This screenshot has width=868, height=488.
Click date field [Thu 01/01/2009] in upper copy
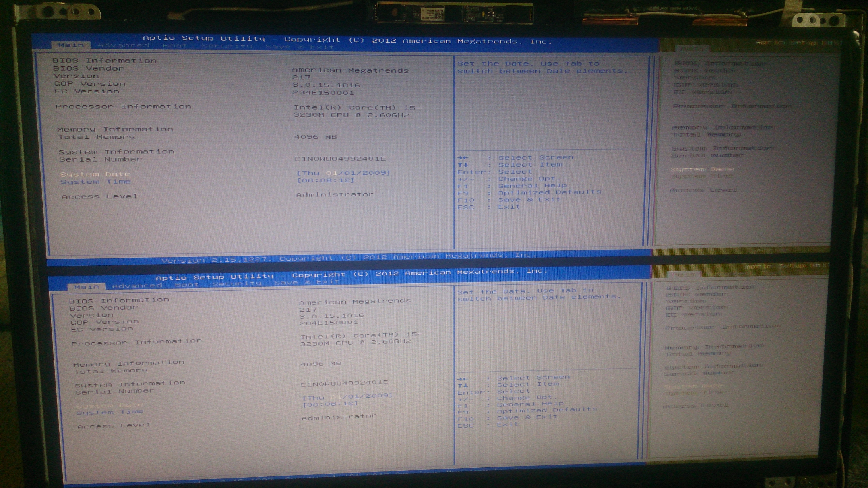(x=343, y=173)
